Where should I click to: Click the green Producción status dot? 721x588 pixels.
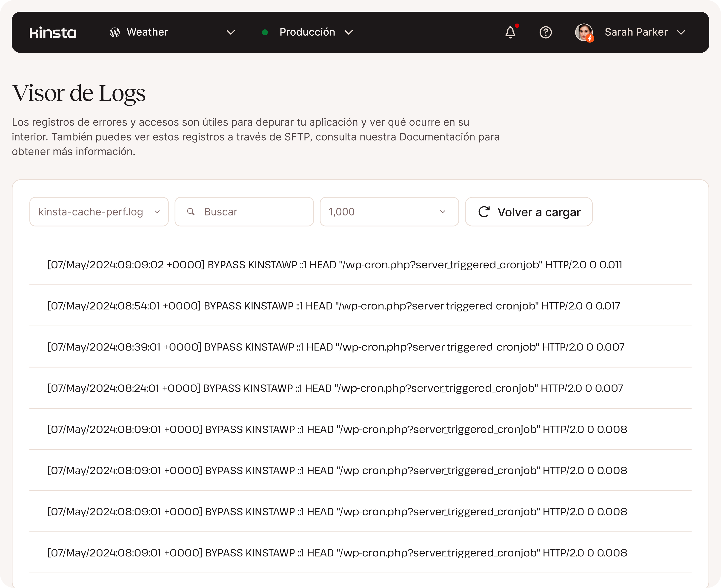pyautogui.click(x=265, y=33)
